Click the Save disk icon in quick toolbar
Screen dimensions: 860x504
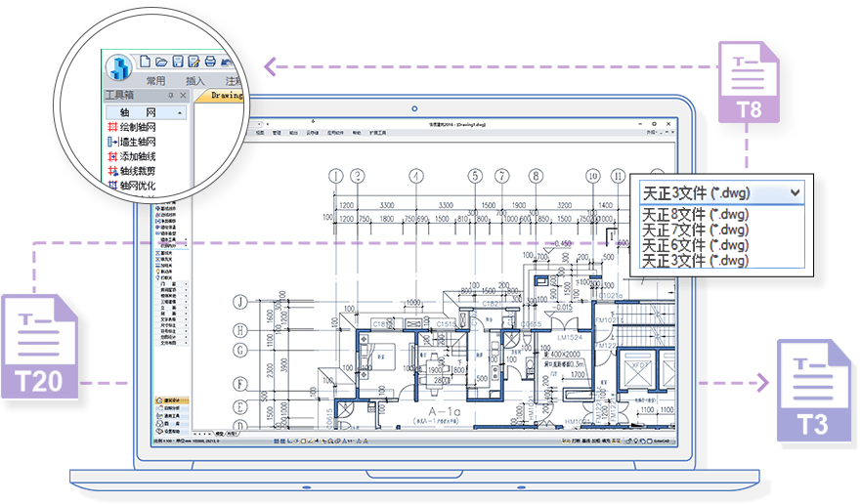click(178, 62)
